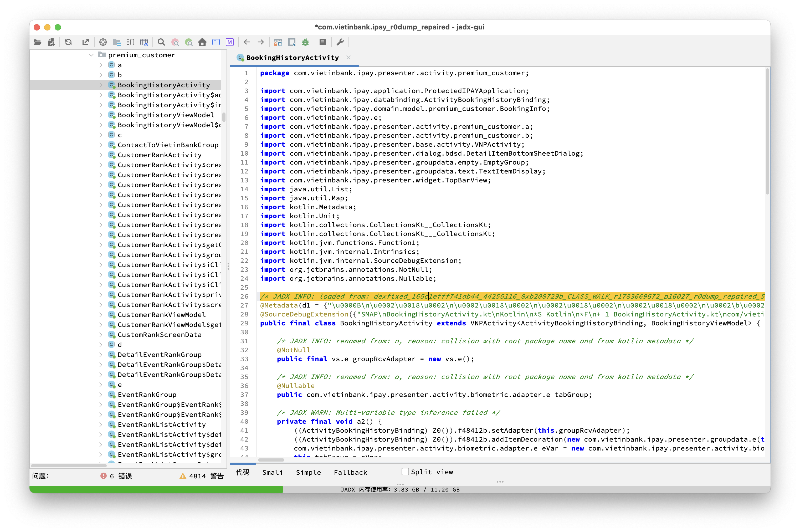
Task: Click the 4814 警告 warnings label
Action: point(206,476)
